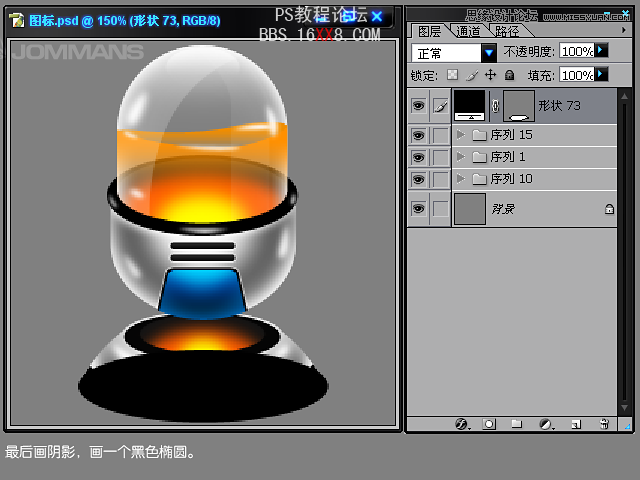Click the trash icon to delete layer
The width and height of the screenshot is (640, 480).
tap(604, 424)
